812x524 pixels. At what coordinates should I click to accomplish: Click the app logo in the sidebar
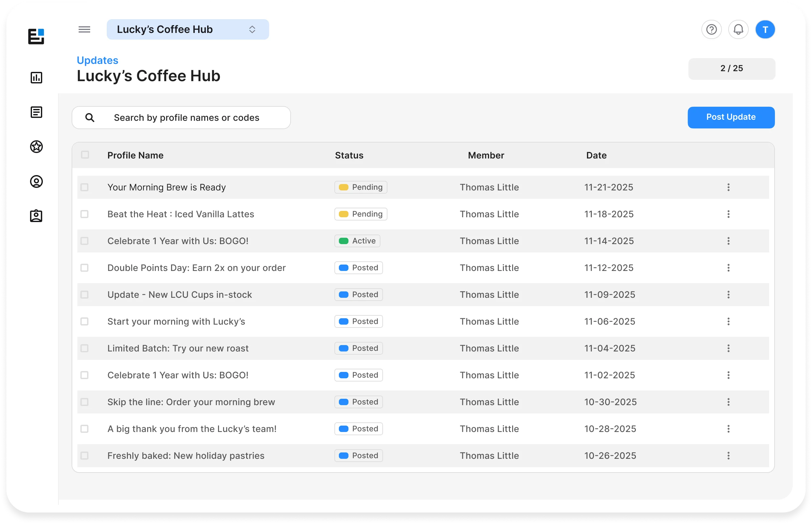click(36, 36)
